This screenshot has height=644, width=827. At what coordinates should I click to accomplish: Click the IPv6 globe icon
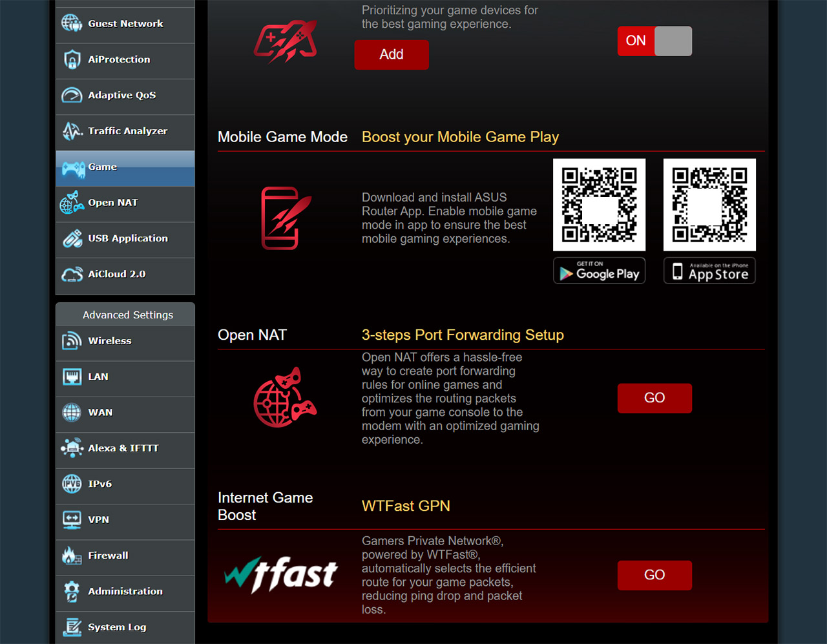[x=72, y=484]
